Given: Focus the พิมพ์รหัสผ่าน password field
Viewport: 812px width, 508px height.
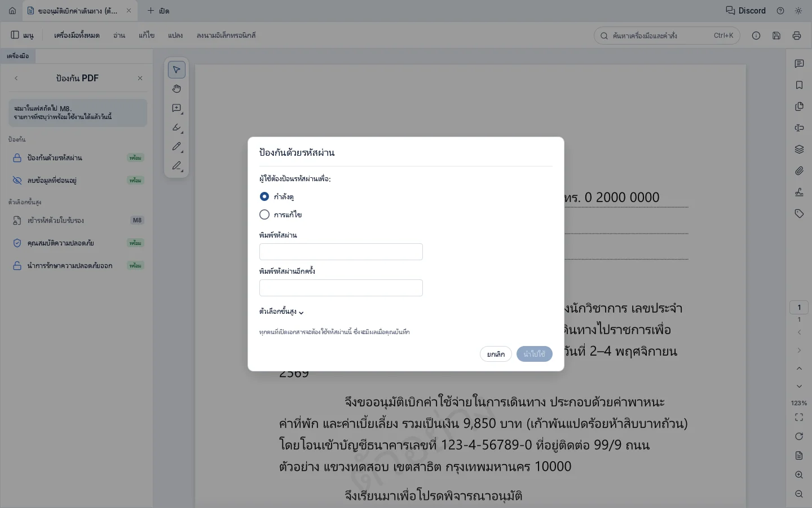Looking at the screenshot, I should click(341, 252).
